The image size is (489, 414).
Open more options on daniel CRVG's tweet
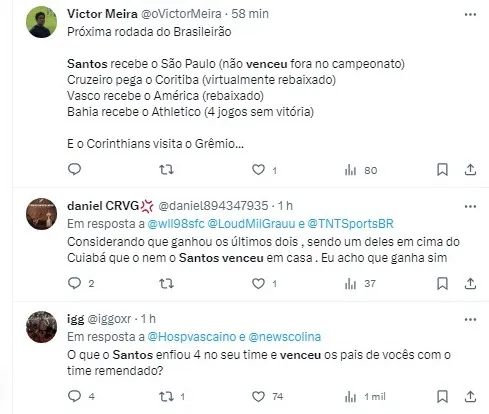tap(470, 207)
